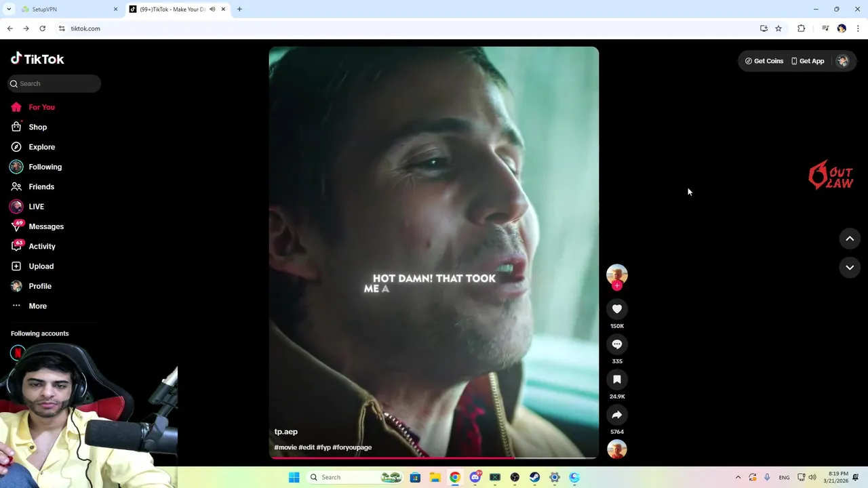
Task: Click Get Coins button
Action: 764,61
